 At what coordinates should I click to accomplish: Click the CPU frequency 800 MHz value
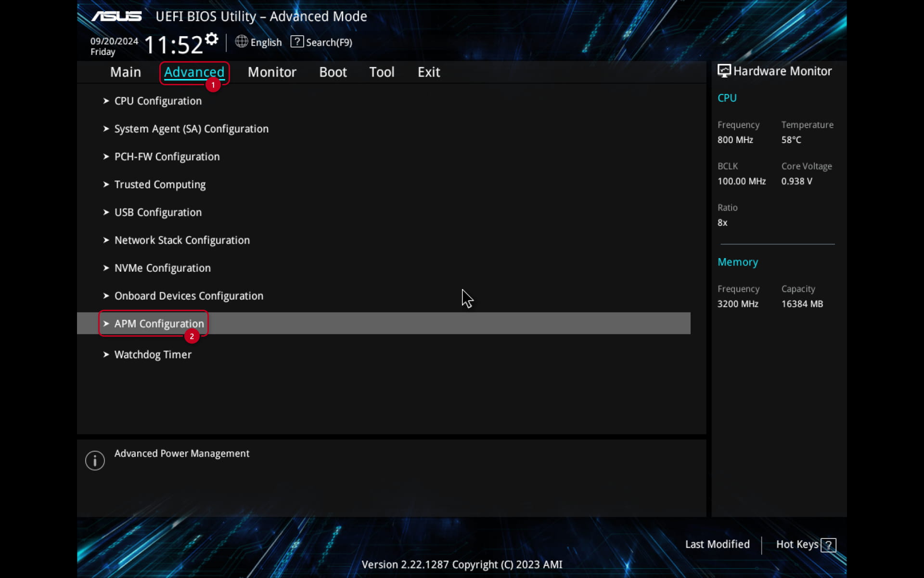coord(735,140)
